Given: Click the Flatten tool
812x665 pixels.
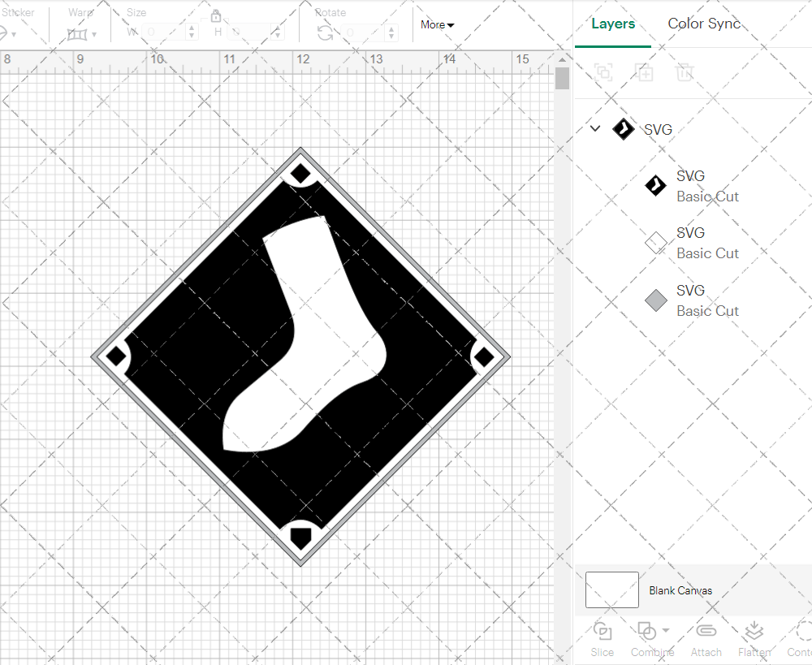Looking at the screenshot, I should [x=754, y=640].
